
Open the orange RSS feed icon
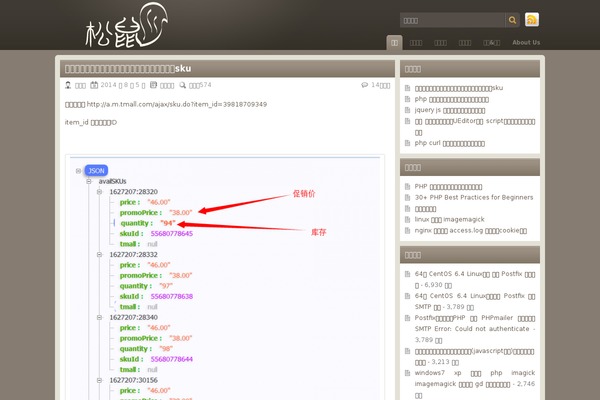tap(532, 20)
